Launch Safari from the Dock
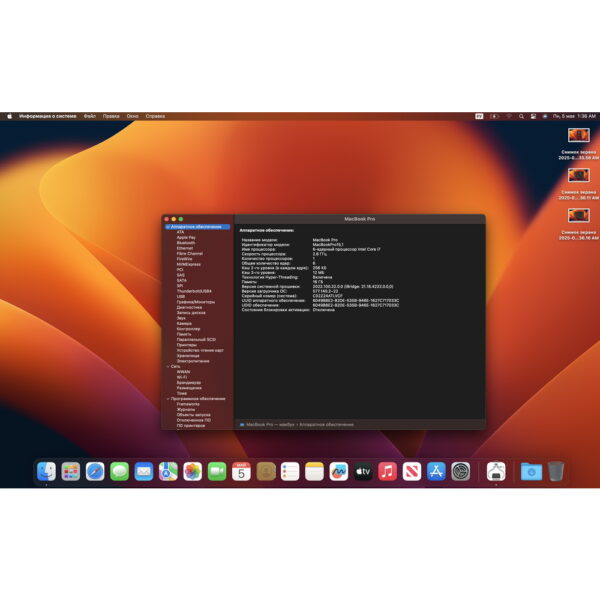 coord(95,471)
